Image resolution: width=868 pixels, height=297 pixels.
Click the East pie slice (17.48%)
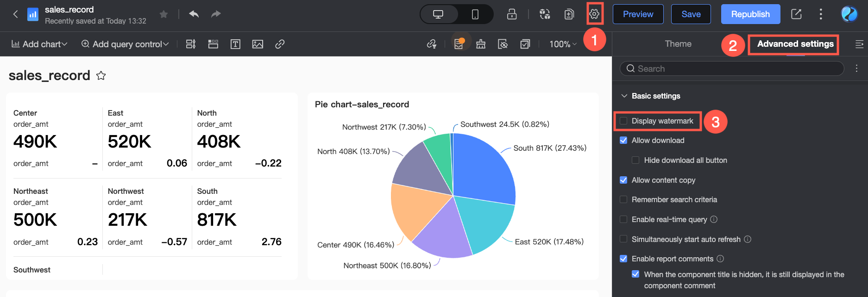tap(484, 222)
